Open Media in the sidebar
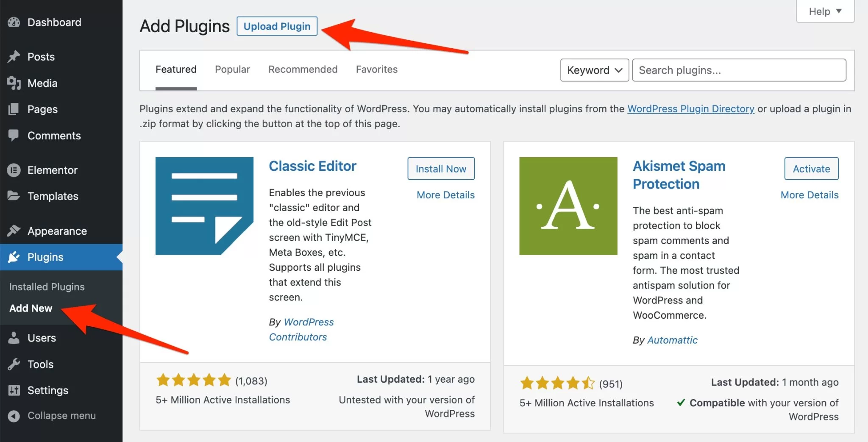The image size is (868, 442). [x=42, y=83]
